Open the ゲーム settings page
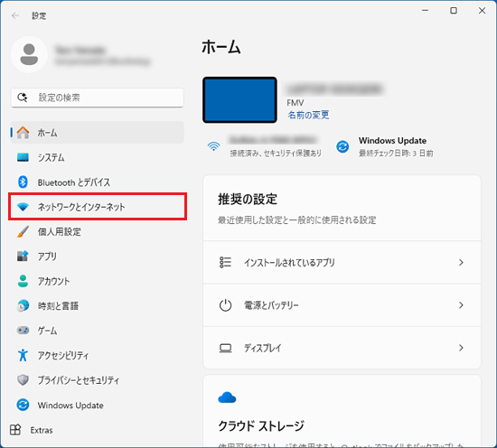 [98, 331]
